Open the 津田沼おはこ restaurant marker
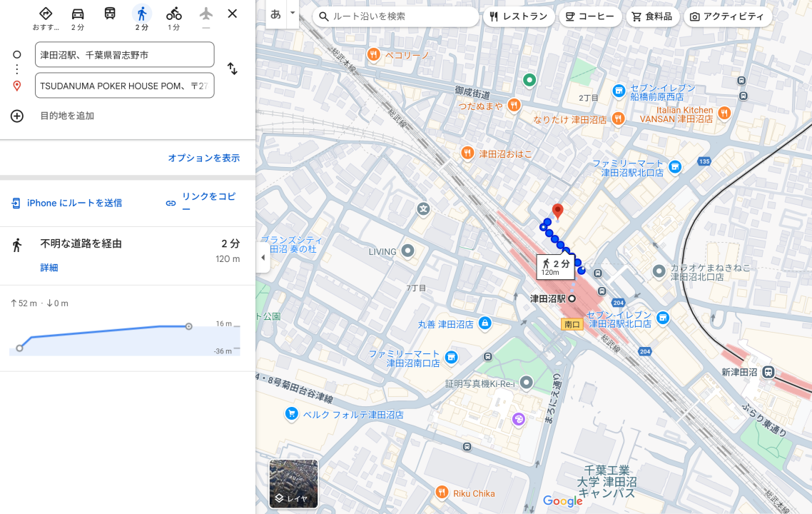Screen dimensions: 812x514 click(x=467, y=153)
